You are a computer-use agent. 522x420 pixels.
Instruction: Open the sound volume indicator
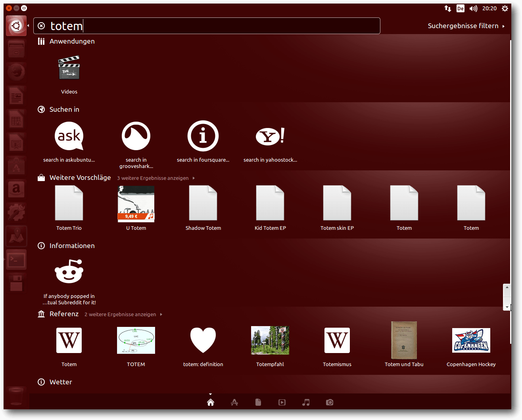click(473, 8)
